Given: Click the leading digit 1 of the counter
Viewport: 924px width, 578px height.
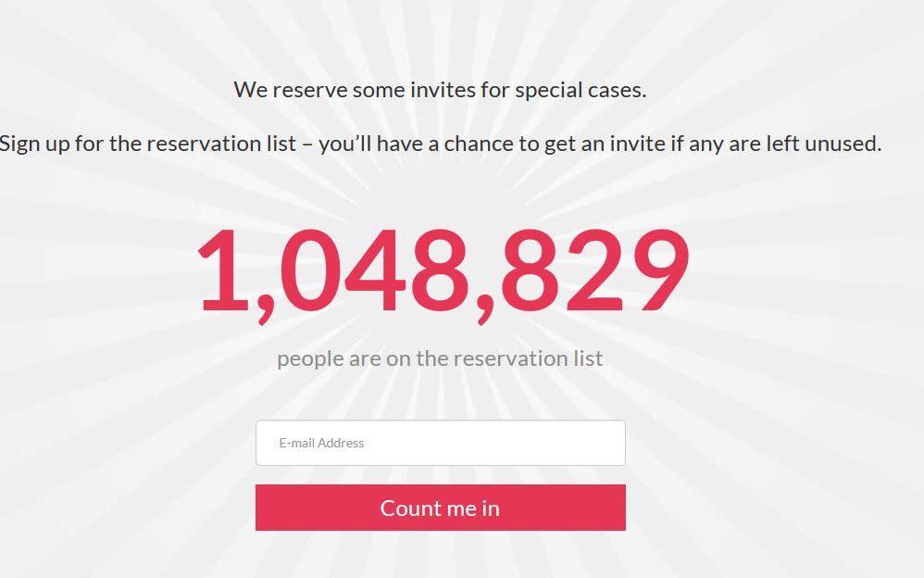Looking at the screenshot, I should coord(223,271).
